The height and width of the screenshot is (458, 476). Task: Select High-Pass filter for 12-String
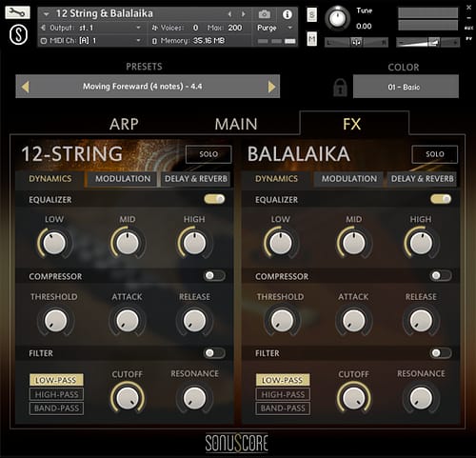[x=56, y=394]
